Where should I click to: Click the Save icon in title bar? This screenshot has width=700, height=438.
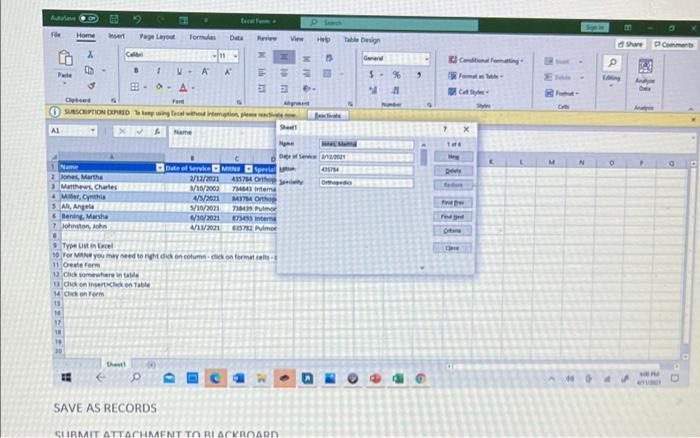pos(114,19)
